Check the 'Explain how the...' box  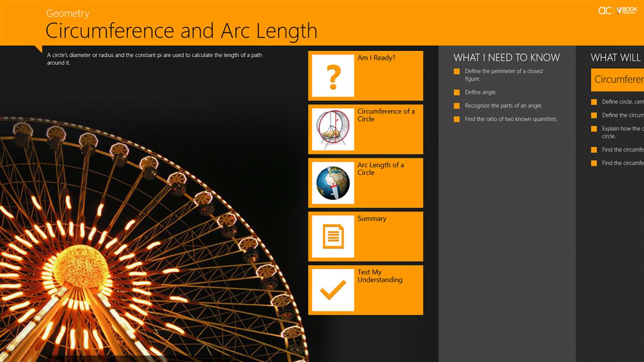point(594,129)
